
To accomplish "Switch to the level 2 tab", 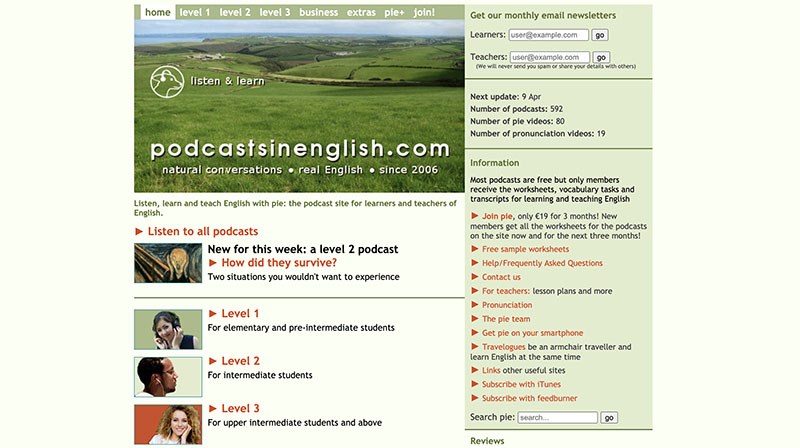I will tap(235, 12).
